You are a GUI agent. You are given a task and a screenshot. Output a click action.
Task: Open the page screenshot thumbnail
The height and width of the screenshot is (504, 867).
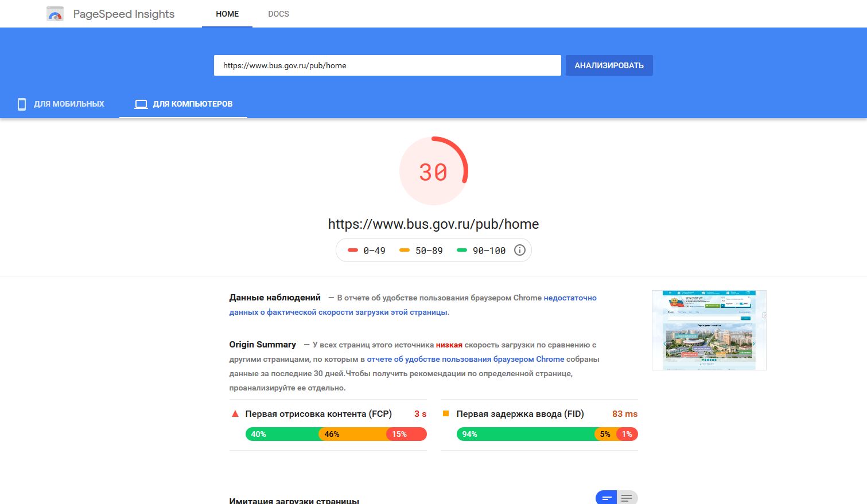709,330
